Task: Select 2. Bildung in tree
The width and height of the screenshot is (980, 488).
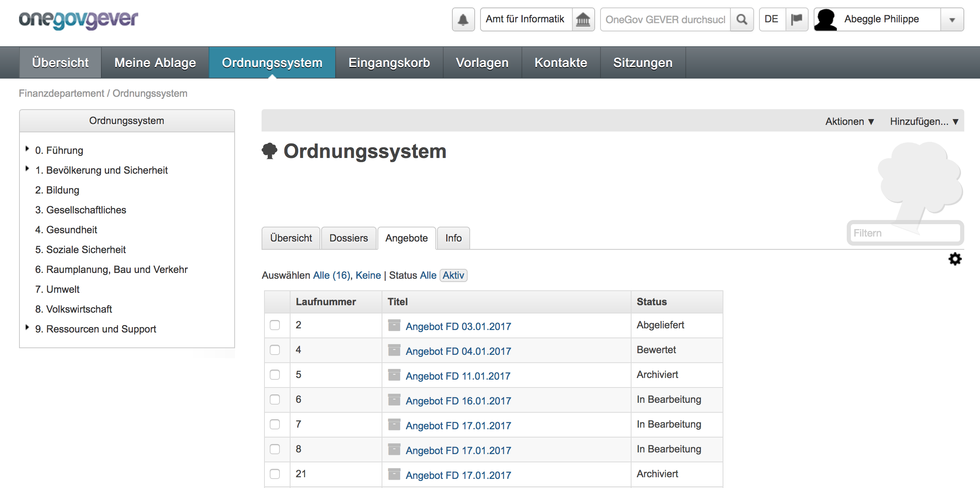Action: pyautogui.click(x=57, y=190)
